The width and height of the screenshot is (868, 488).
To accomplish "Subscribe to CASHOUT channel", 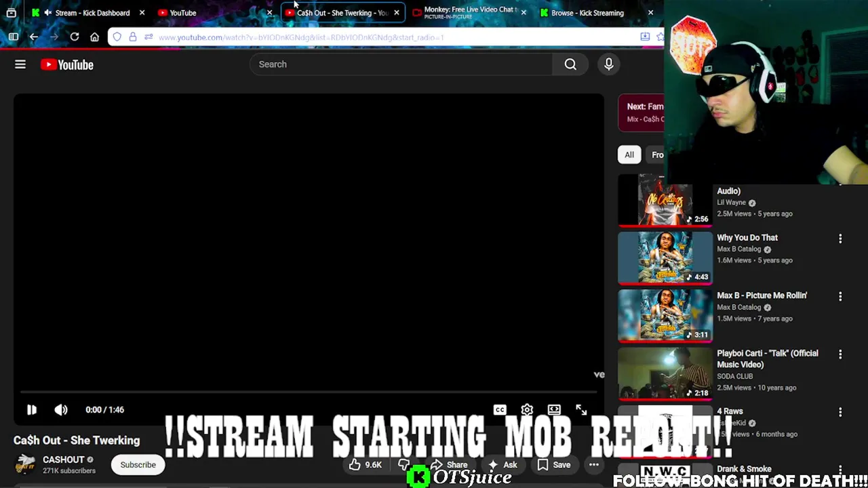I will tap(138, 465).
